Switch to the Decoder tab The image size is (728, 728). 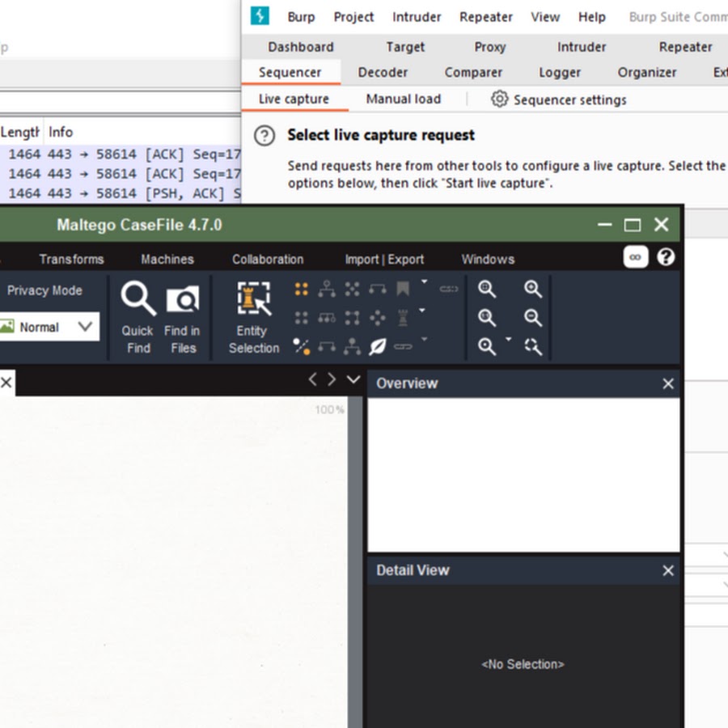[x=383, y=73]
